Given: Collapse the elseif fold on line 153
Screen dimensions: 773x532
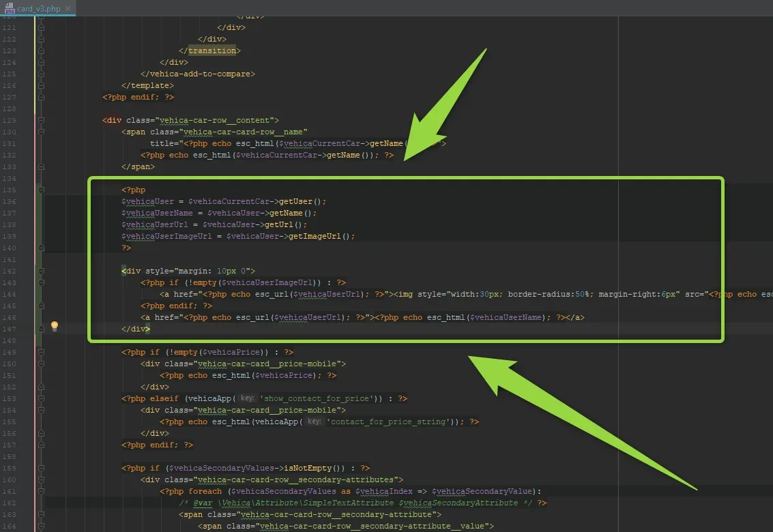Looking at the screenshot, I should (x=42, y=398).
